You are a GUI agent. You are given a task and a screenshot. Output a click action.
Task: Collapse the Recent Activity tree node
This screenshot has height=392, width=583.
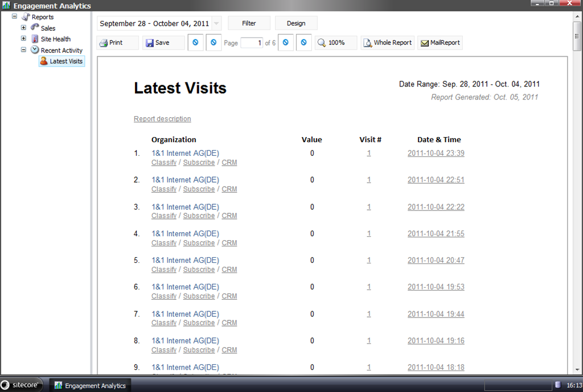23,50
